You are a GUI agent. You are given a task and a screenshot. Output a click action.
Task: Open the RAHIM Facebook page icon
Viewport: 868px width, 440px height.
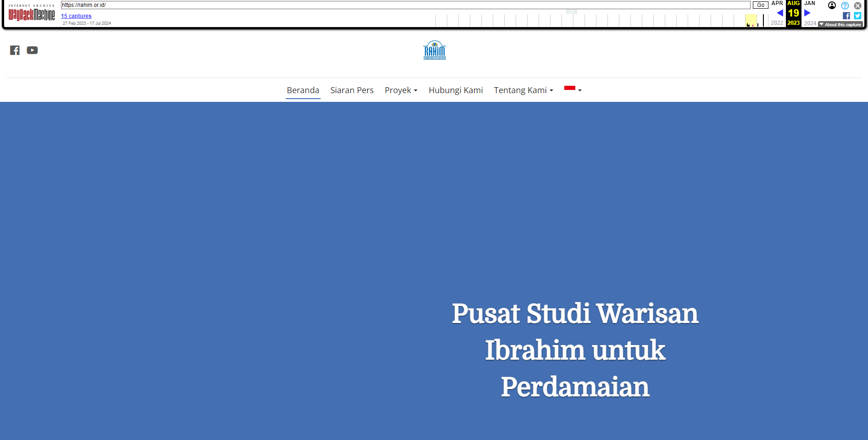coord(15,50)
